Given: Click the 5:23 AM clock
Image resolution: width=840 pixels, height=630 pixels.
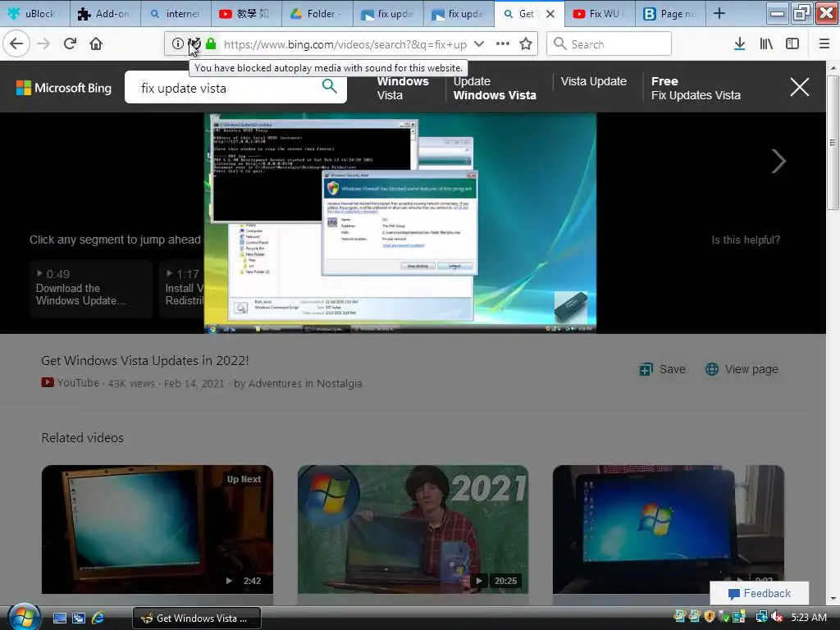Looking at the screenshot, I should coord(809,617).
